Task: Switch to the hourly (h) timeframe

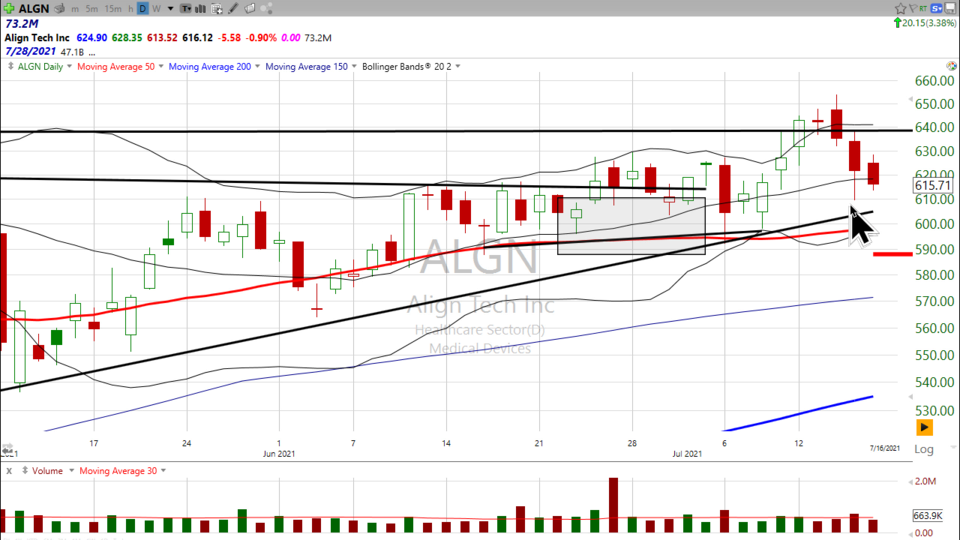Action: point(130,9)
